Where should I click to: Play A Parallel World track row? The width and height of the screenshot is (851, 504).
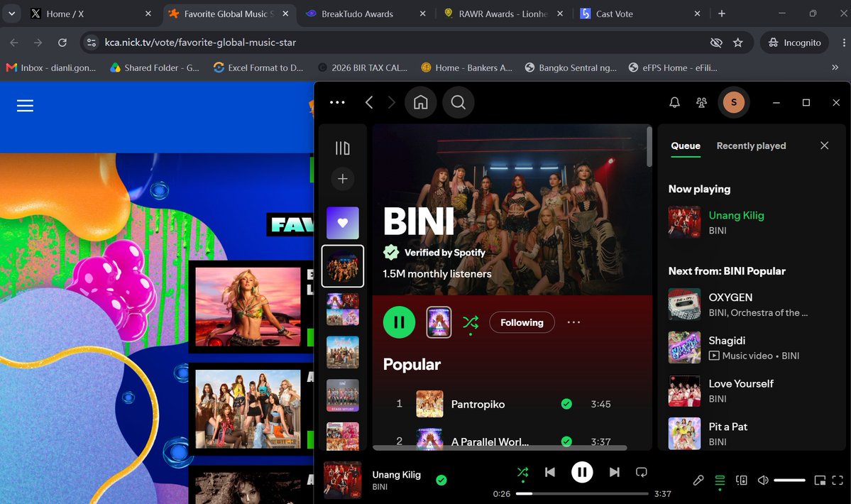511,442
